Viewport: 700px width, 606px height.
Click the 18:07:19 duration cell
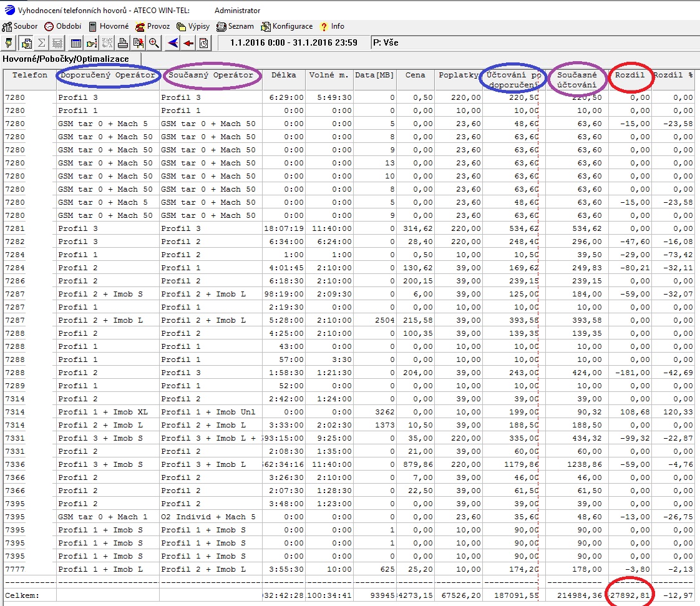click(284, 228)
